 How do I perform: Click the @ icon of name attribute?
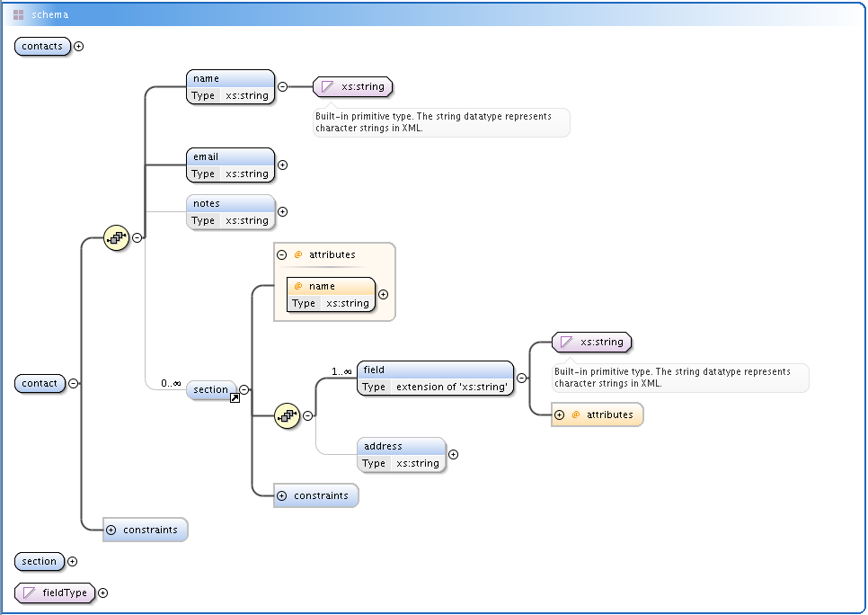click(298, 286)
